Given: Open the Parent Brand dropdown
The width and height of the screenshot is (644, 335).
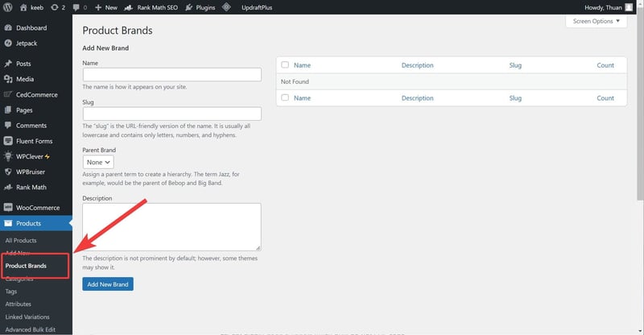Looking at the screenshot, I should [98, 162].
